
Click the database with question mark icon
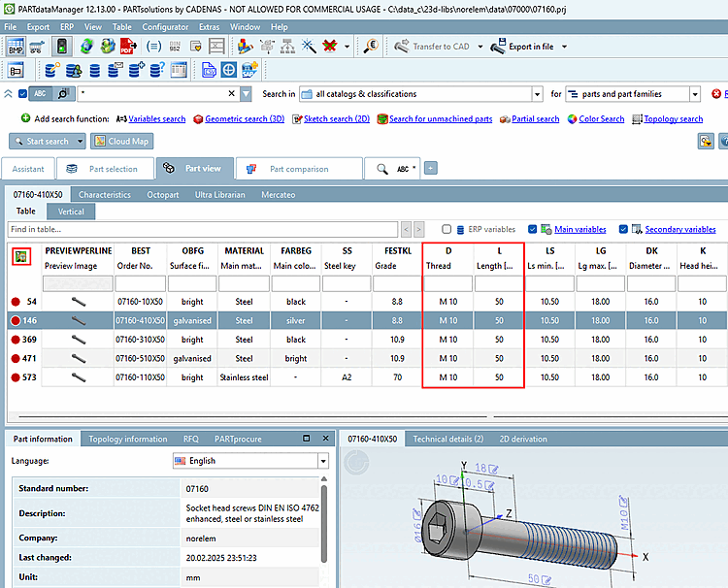pos(157,70)
